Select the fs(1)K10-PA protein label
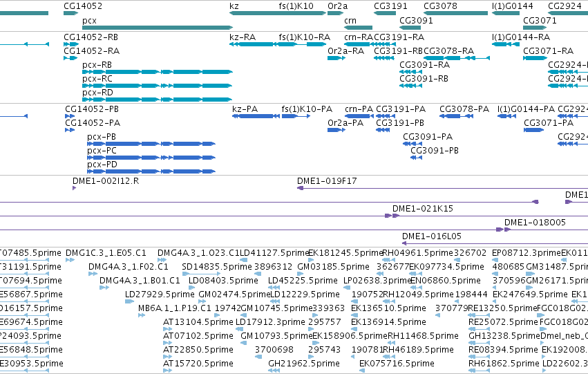 307,109
